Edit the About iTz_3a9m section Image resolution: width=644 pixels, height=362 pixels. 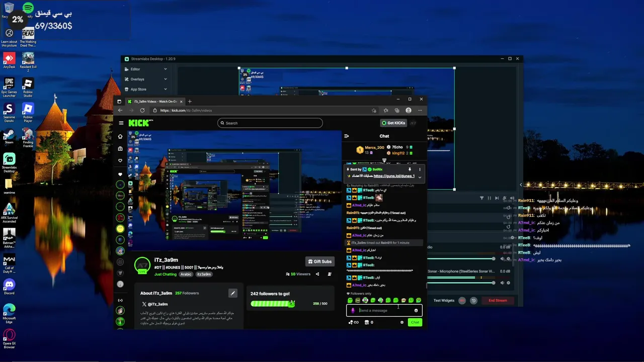(232, 293)
